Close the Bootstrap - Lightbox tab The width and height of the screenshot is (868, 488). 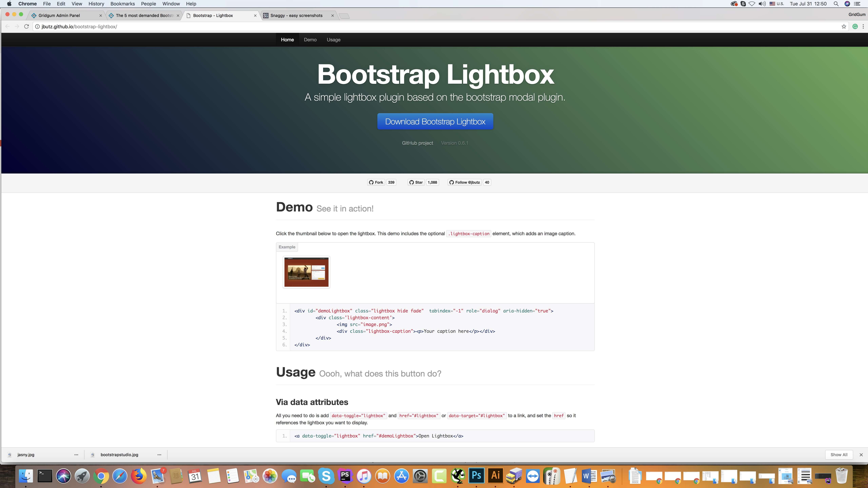pos(255,15)
